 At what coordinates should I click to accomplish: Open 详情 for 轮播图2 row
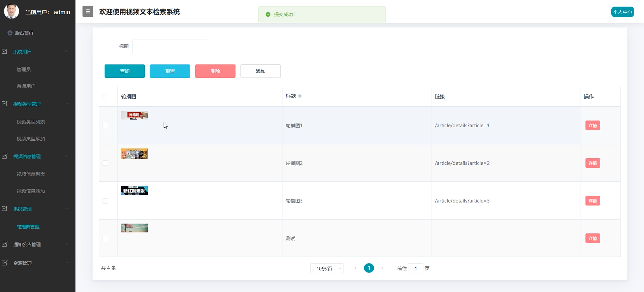593,163
